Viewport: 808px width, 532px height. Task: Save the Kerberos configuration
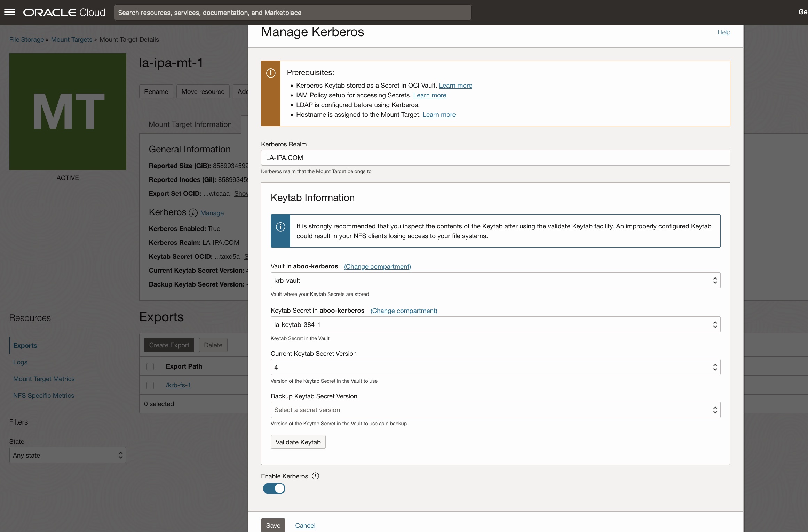tap(273, 525)
